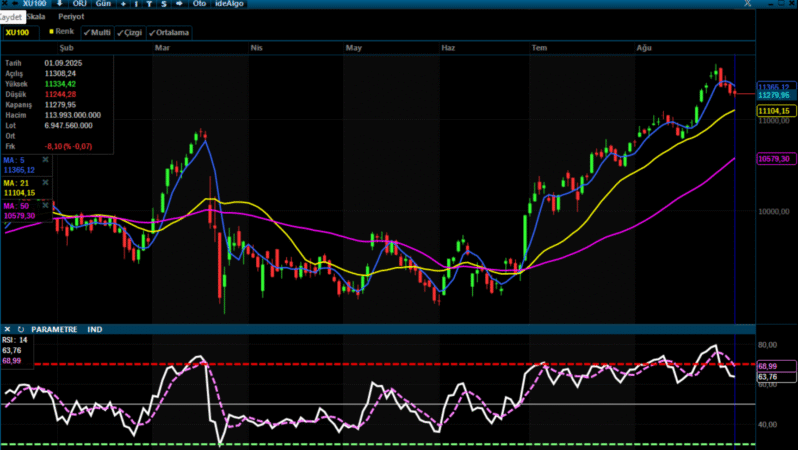
Task: Click the Yüksek value 11334,42
Action: [60, 84]
